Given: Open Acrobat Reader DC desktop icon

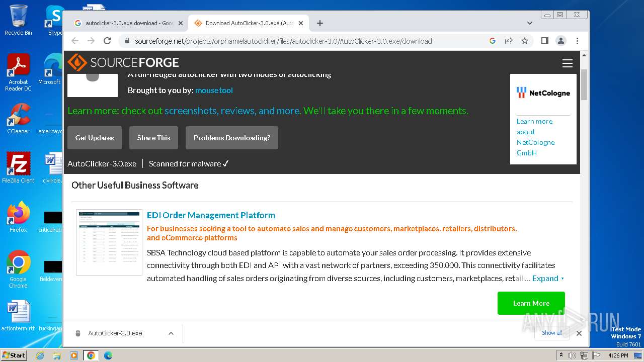Looking at the screenshot, I should pos(18,73).
